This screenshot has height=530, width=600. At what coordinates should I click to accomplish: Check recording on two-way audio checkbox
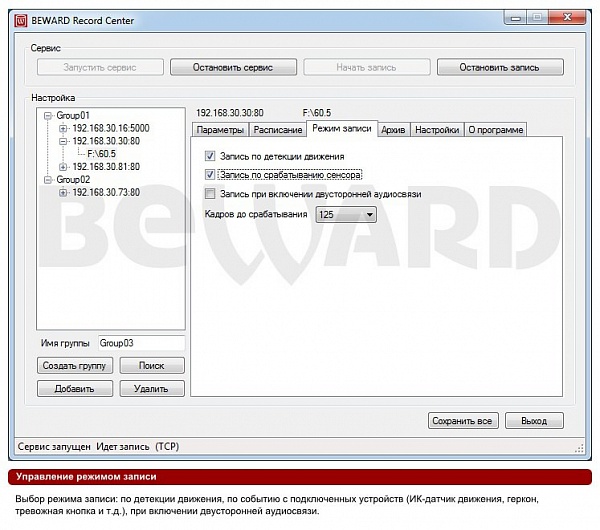click(210, 193)
